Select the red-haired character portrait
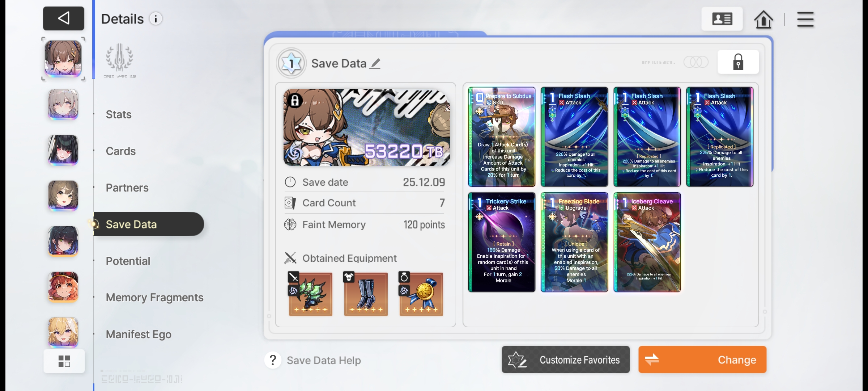The image size is (868, 391). (63, 287)
